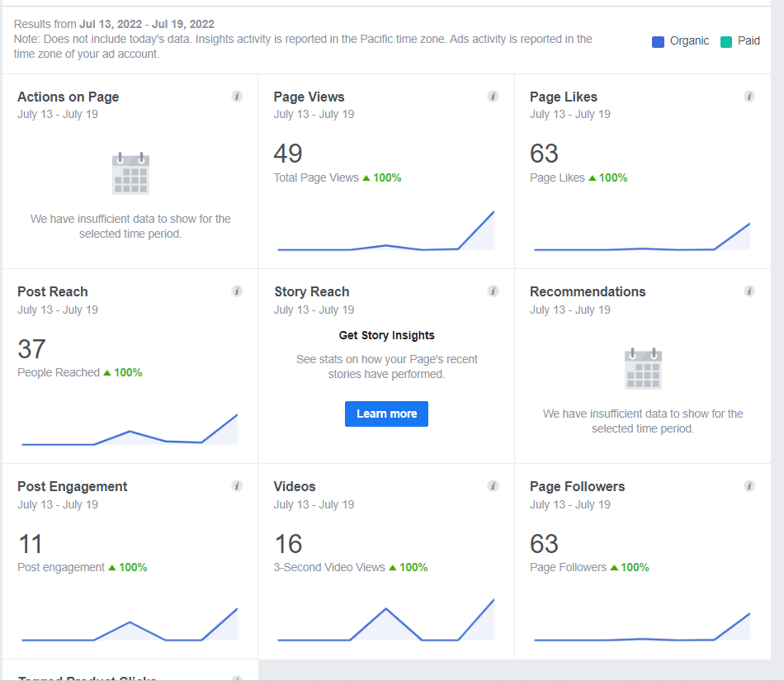Click the Page Views trend chart
Image resolution: width=784 pixels, height=681 pixels.
385,230
